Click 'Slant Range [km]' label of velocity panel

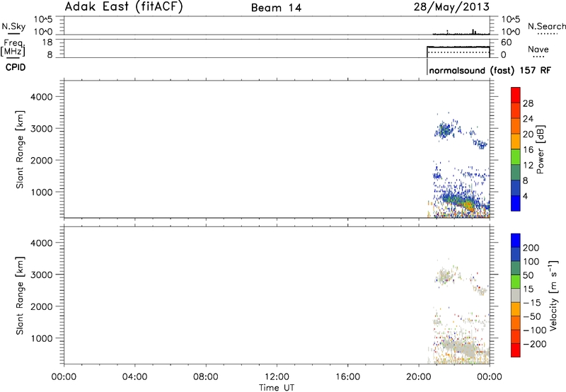[x=20, y=296]
